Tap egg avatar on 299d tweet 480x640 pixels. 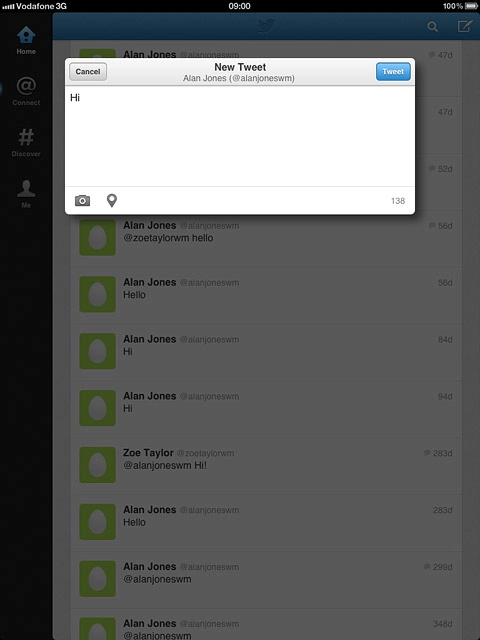(98, 579)
